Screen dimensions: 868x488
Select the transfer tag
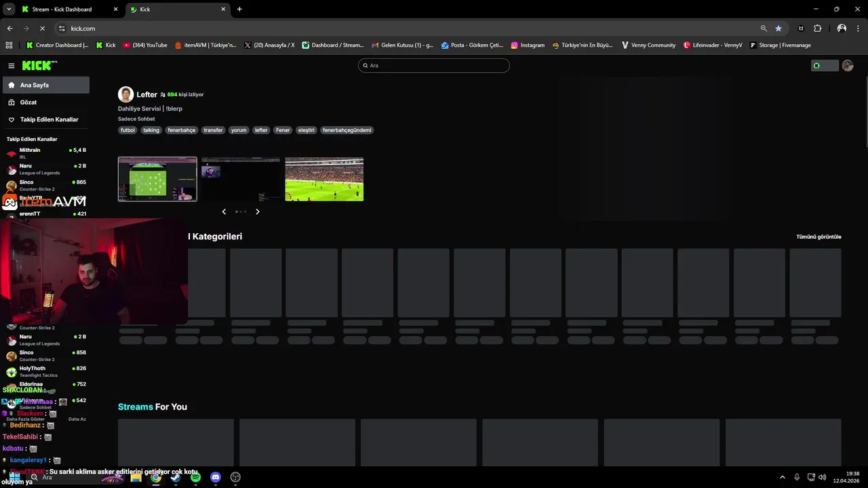point(213,130)
